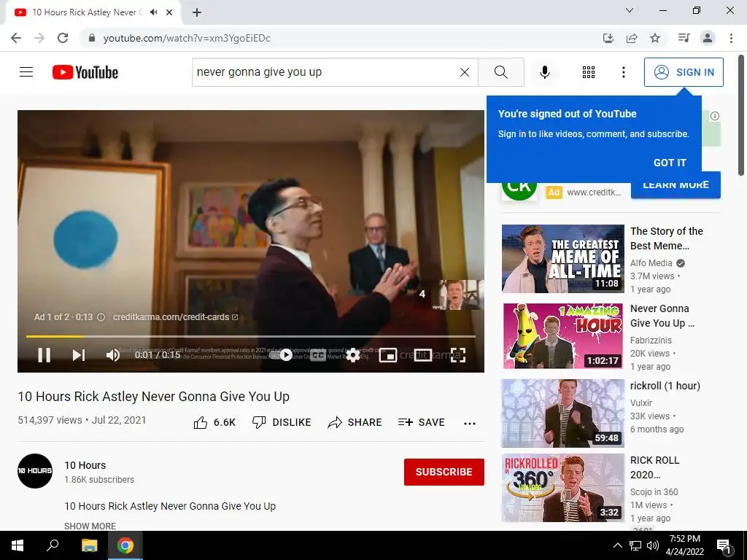Click the address bar URL
The image size is (747, 560).
pos(187,38)
